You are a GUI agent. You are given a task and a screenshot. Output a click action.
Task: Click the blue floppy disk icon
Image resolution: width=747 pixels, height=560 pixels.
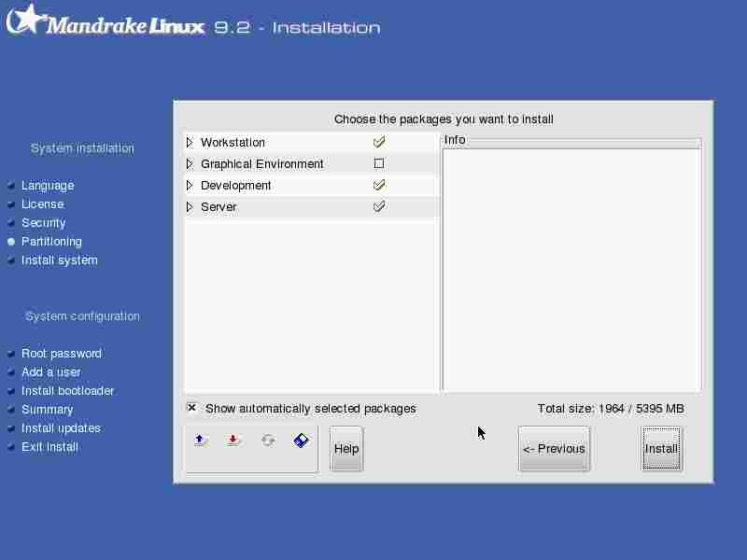click(301, 441)
